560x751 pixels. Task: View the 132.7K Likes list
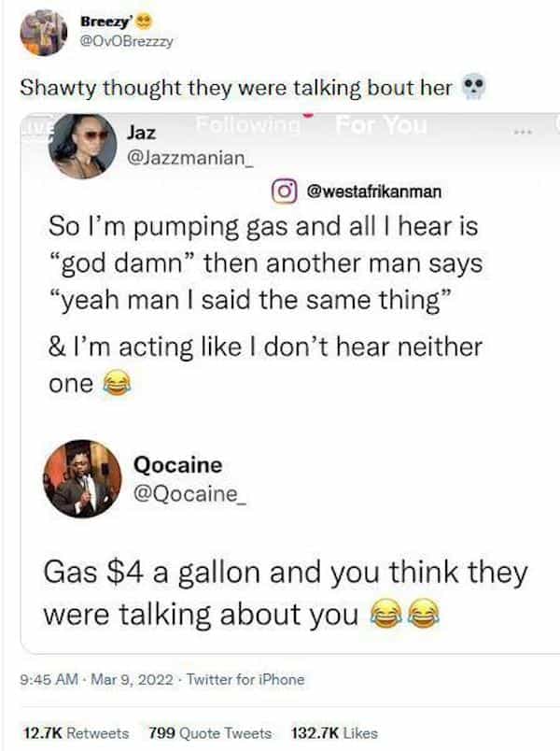coord(334,733)
